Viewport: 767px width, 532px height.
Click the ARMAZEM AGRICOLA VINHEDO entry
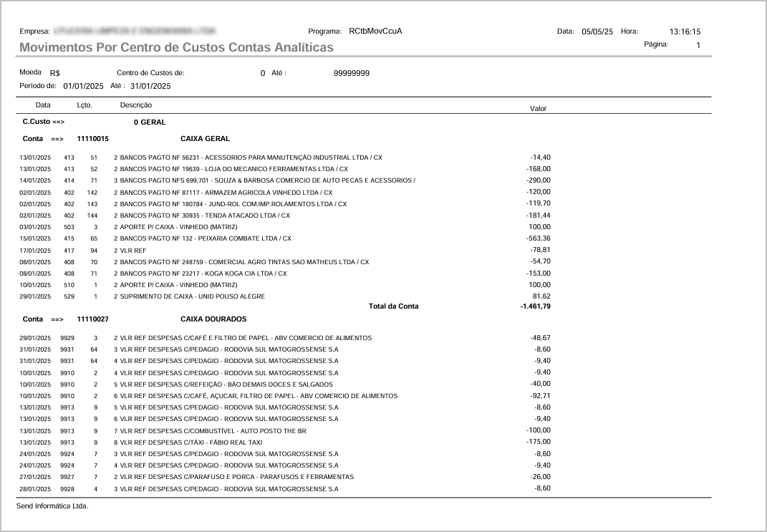pos(285,192)
